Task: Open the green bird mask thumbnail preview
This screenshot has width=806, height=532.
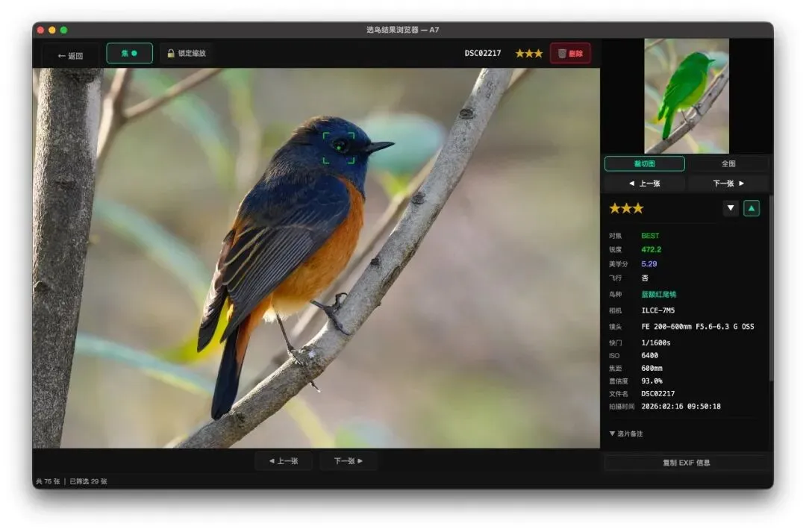Action: click(687, 96)
